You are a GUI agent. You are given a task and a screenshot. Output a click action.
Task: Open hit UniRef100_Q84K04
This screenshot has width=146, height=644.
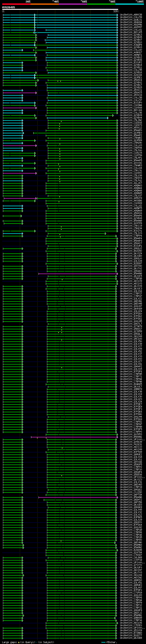[x=131, y=22]
